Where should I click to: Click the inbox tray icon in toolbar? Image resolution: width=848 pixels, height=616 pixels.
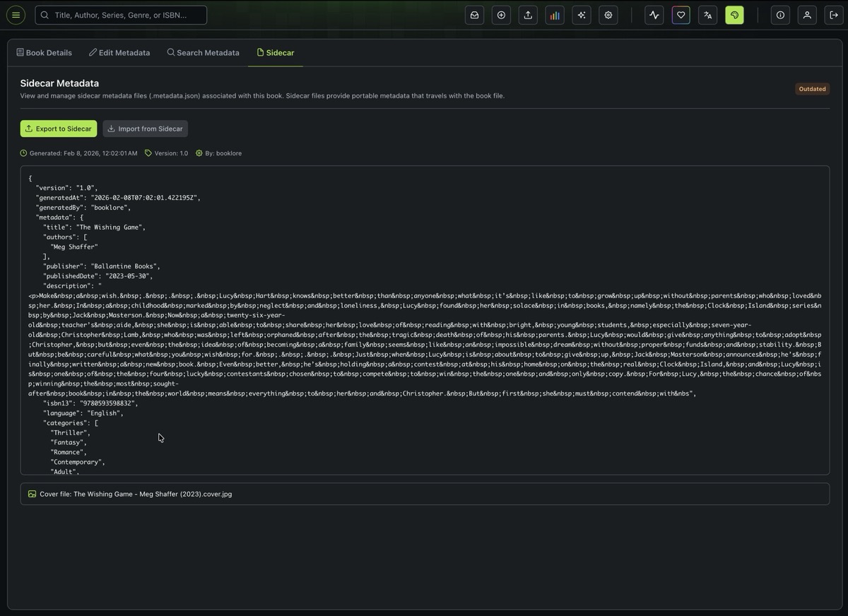click(x=474, y=15)
